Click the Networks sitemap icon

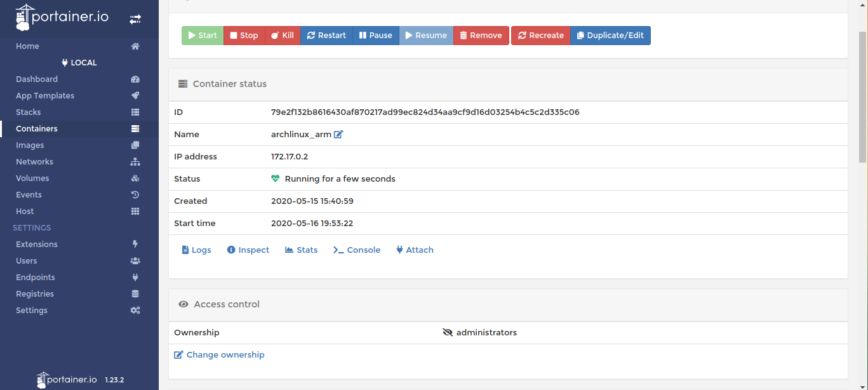[135, 162]
